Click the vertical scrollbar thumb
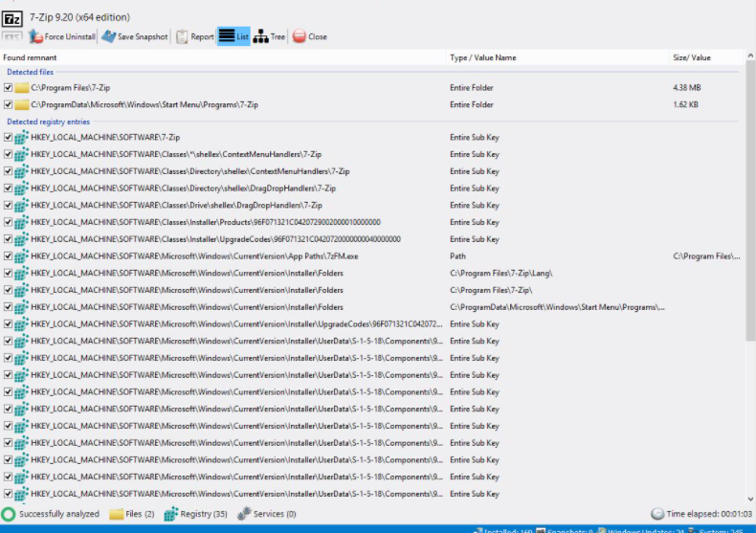756x533 pixels. [750, 201]
